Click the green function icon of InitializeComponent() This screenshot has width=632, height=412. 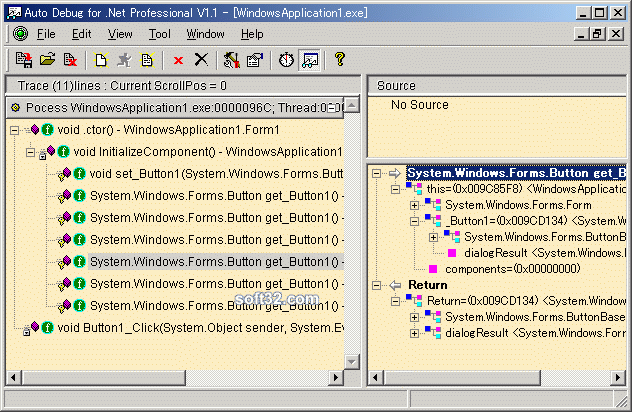tap(63, 152)
